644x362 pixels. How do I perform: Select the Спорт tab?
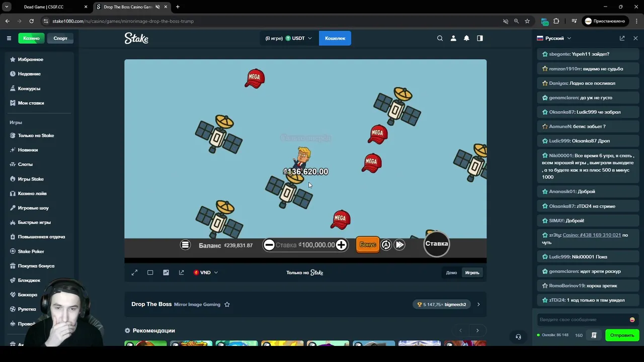tap(60, 38)
